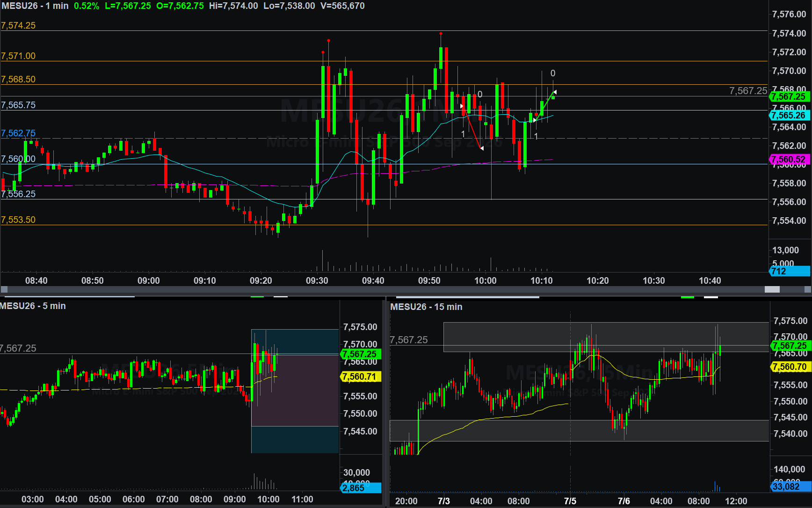The width and height of the screenshot is (812, 508).
Task: Select the 7,568.50 orange level label
Action: [x=18, y=80]
